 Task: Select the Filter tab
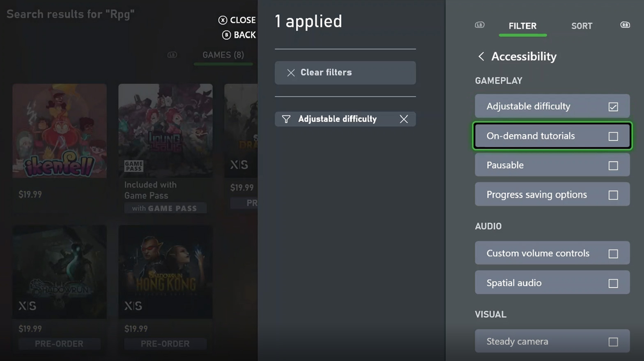[522, 26]
